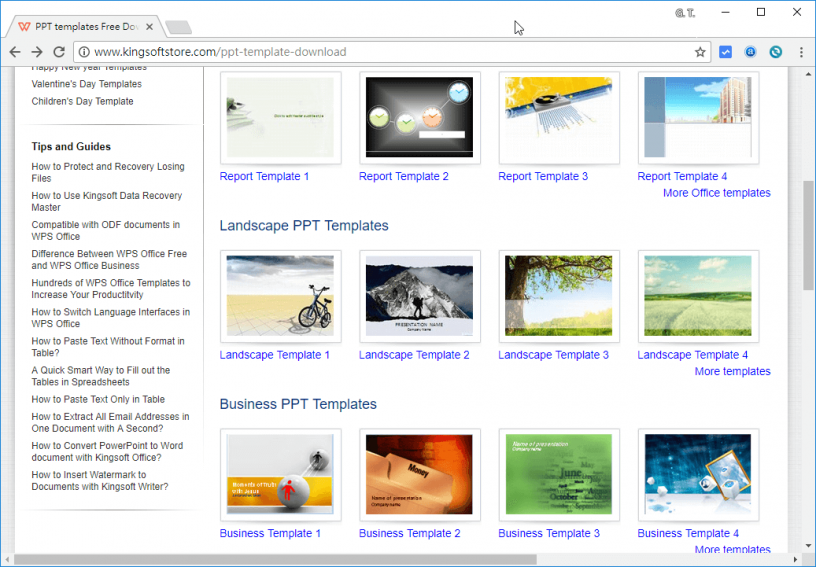
Task: Open How to Convert PowerPoint to Word link
Action: point(107,452)
